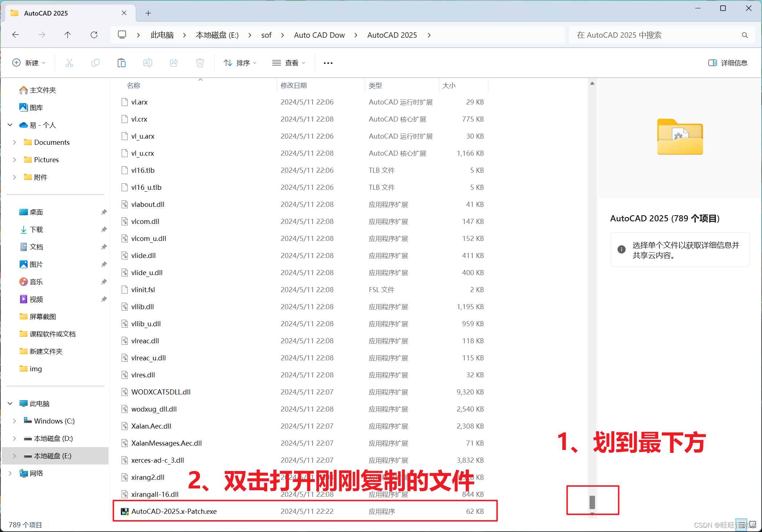
Task: Close the AutoCAD 2025 tab
Action: tap(124, 13)
